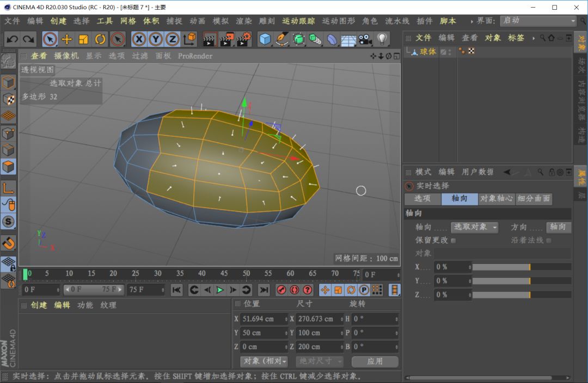This screenshot has height=383, width=588.
Task: Enable Polygon mode in left sidebar
Action: [x=8, y=167]
